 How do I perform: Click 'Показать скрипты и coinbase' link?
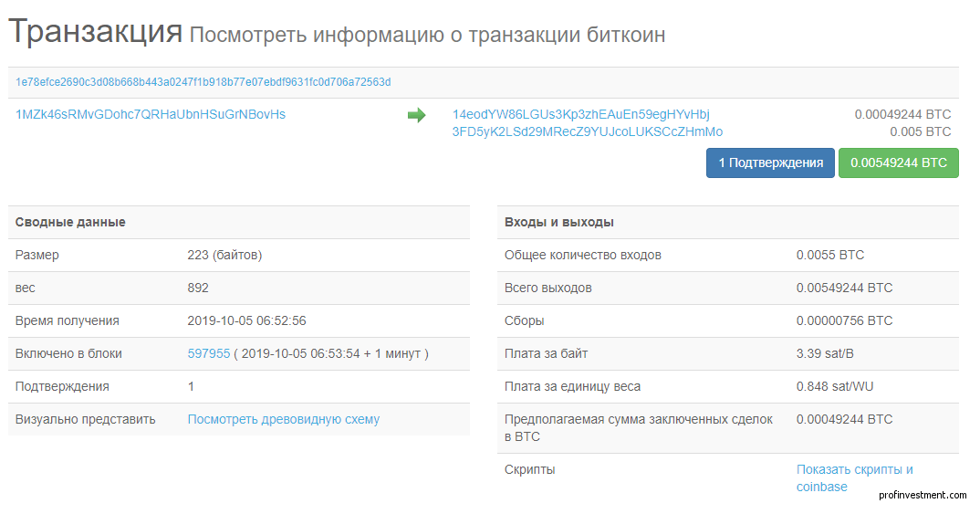click(854, 477)
